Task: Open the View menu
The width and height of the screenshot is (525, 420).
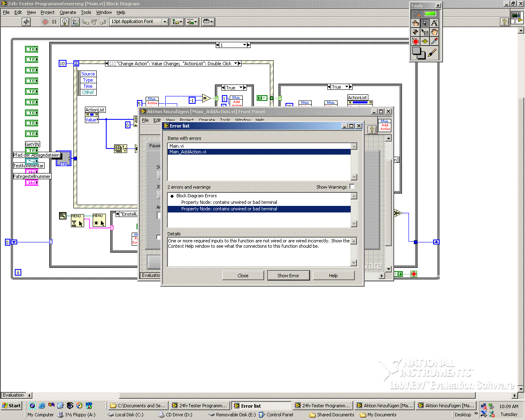Action: point(31,12)
